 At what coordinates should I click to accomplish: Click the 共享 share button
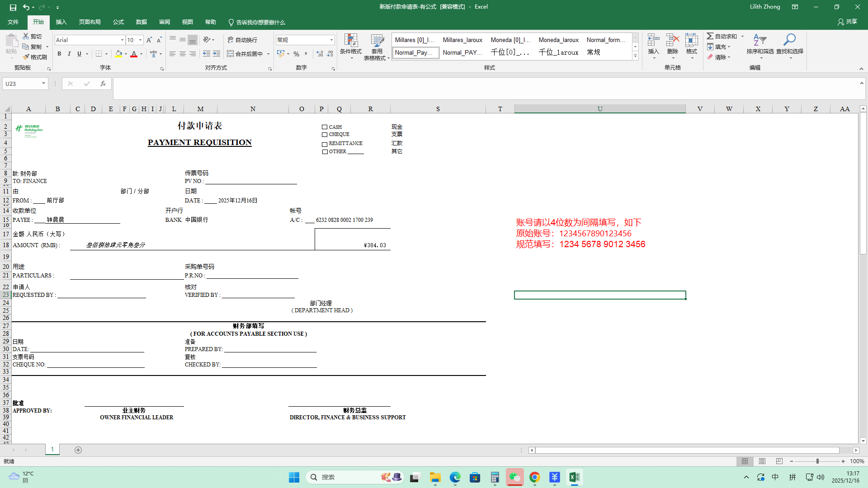tap(848, 22)
